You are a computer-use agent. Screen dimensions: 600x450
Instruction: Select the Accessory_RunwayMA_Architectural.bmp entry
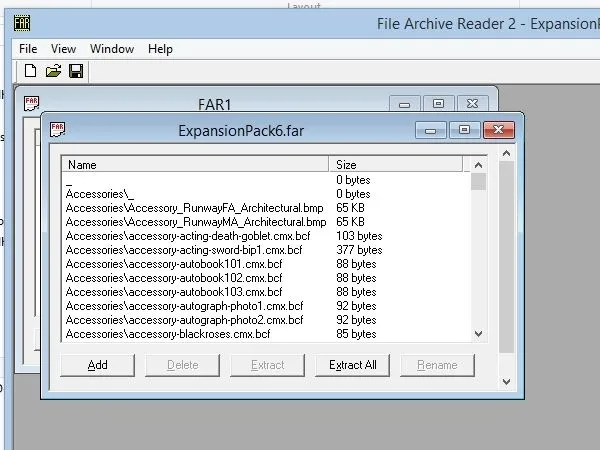coord(196,222)
